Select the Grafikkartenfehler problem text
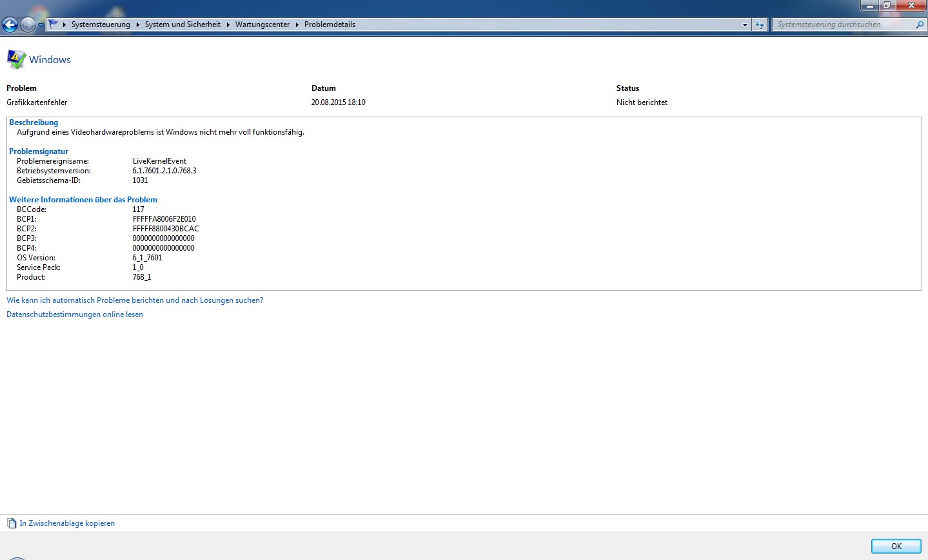 coord(37,102)
